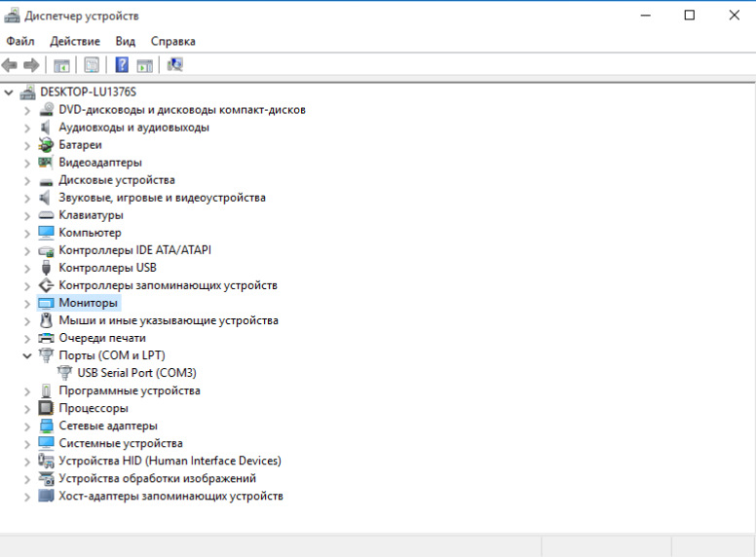Click the Контроллеры IDE ATA/ATAPI icon
The image size is (756, 557).
[x=47, y=251]
